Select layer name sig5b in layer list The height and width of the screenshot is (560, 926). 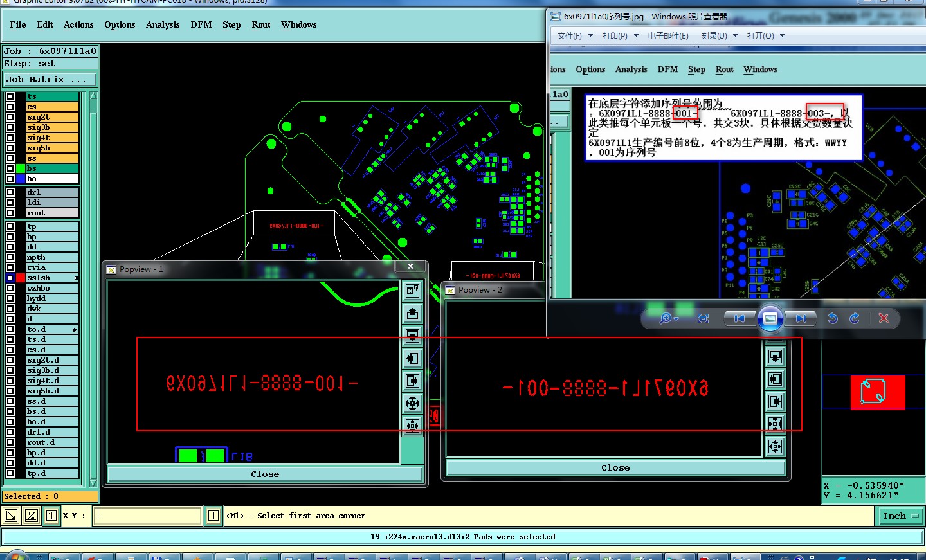52,148
